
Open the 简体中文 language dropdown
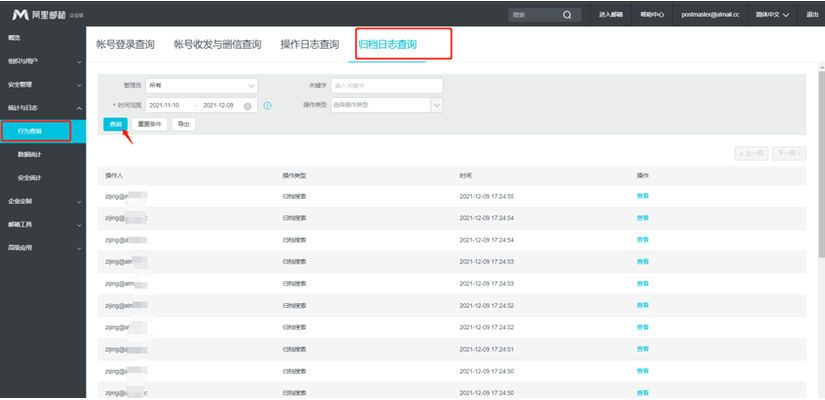tap(771, 15)
